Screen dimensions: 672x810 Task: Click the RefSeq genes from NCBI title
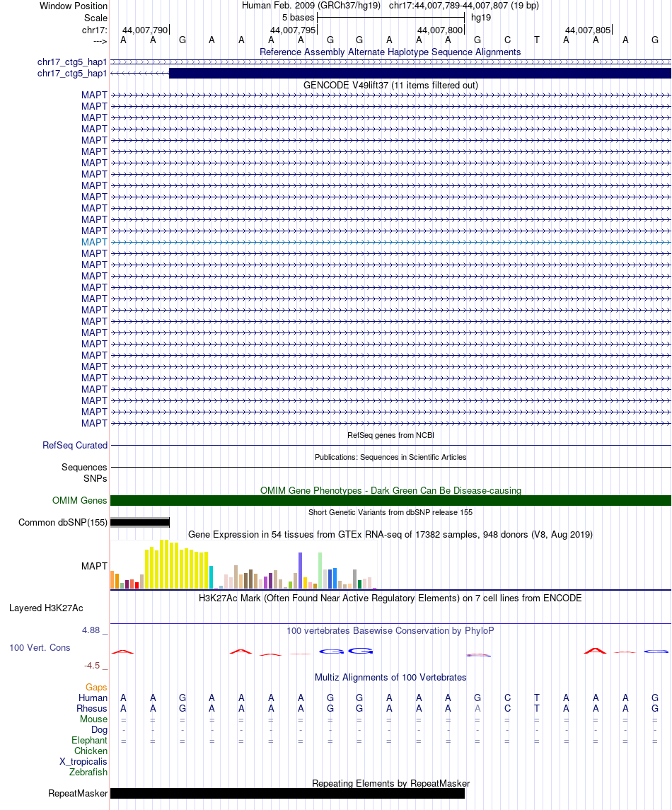390,436
